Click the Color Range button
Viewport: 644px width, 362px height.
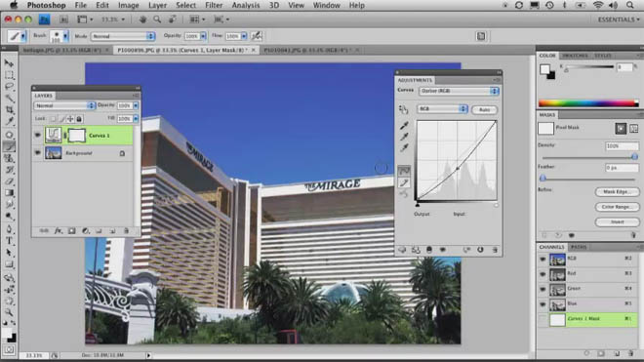[617, 207]
